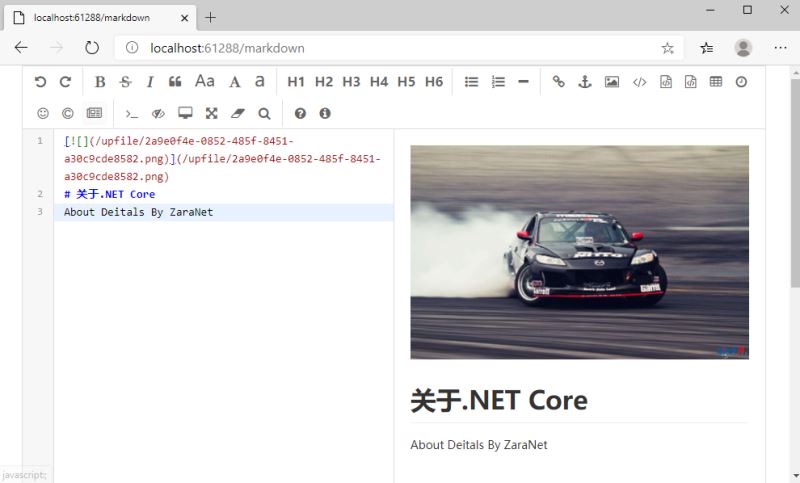
Task: View site information icon in address bar
Action: [x=132, y=48]
